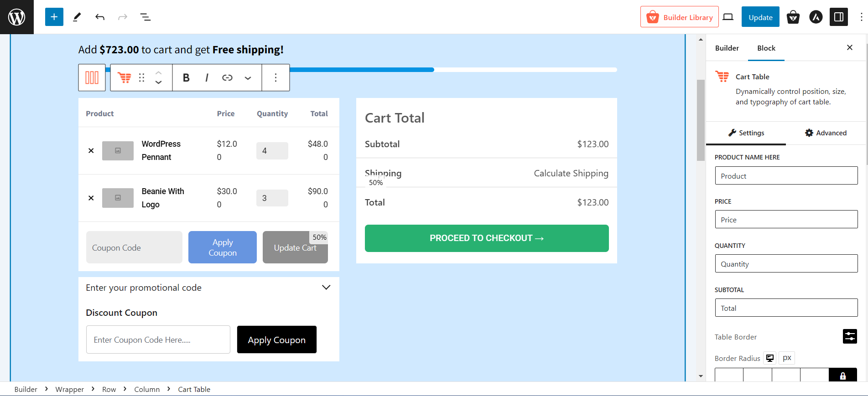Click Proceed to Checkout button
The height and width of the screenshot is (396, 868).
coord(487,238)
